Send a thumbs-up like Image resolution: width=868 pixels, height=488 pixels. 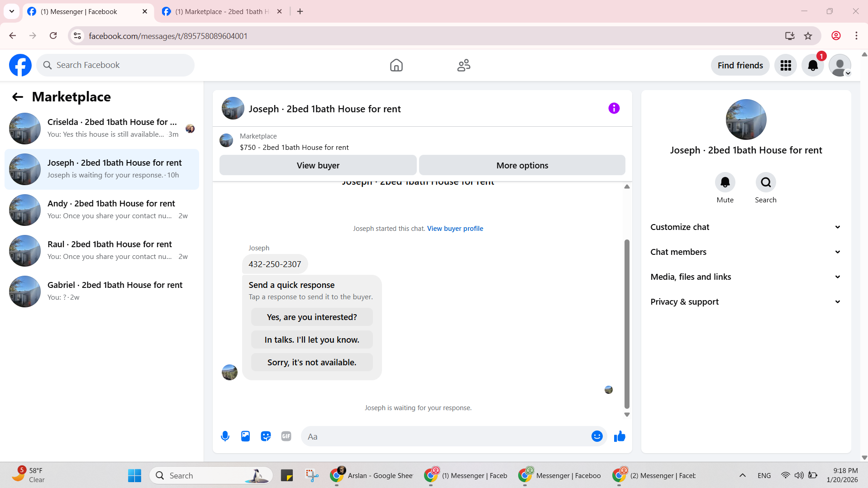point(620,436)
